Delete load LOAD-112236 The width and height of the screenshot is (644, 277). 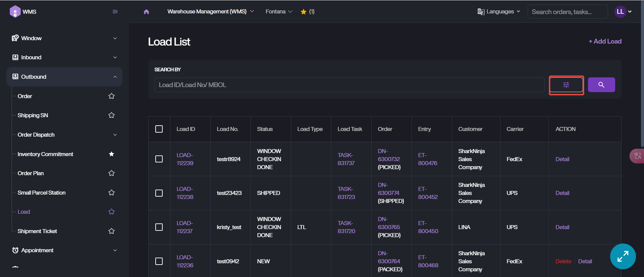(x=563, y=262)
